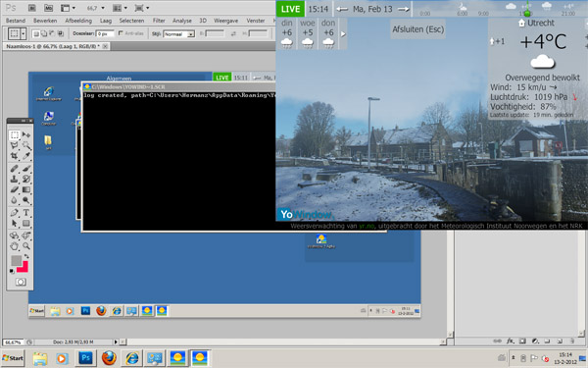The width and height of the screenshot is (588, 368).
Task: Click Afsluiten (Esc) in YoWindow
Action: pos(417,29)
